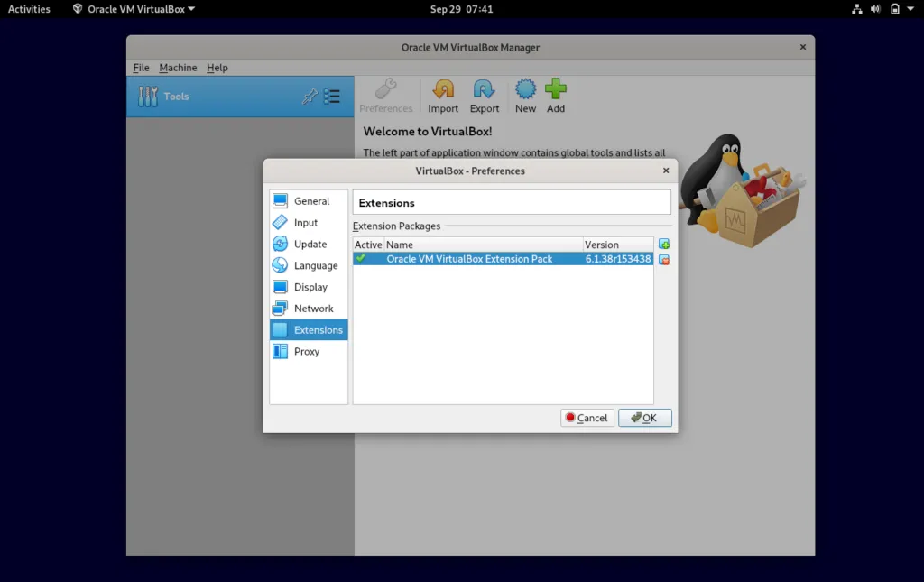924x582 pixels.
Task: Click the Cancel button
Action: tap(587, 418)
